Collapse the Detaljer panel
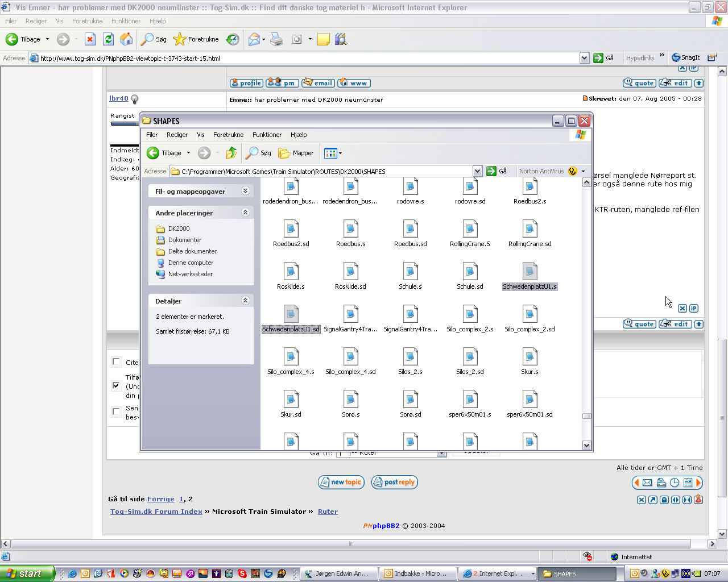Screen dimensions: 728x582 (x=246, y=301)
